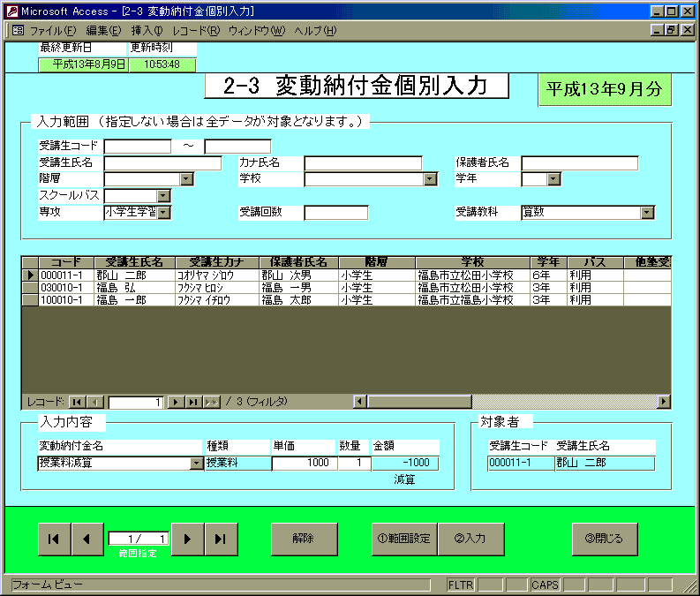Open the ウィンドウ menu
700x596 pixels.
coord(257,30)
